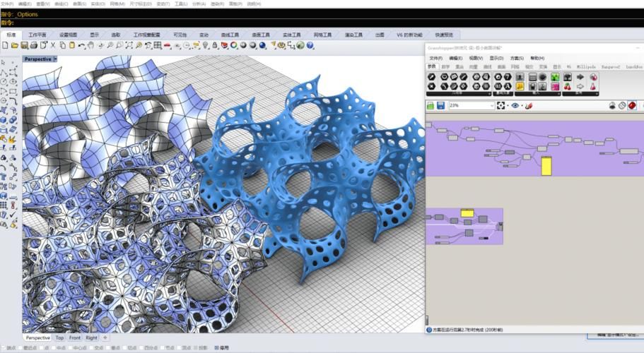644x353 pixels.
Task: Click the Rhino help question mark icon
Action: click(310, 45)
